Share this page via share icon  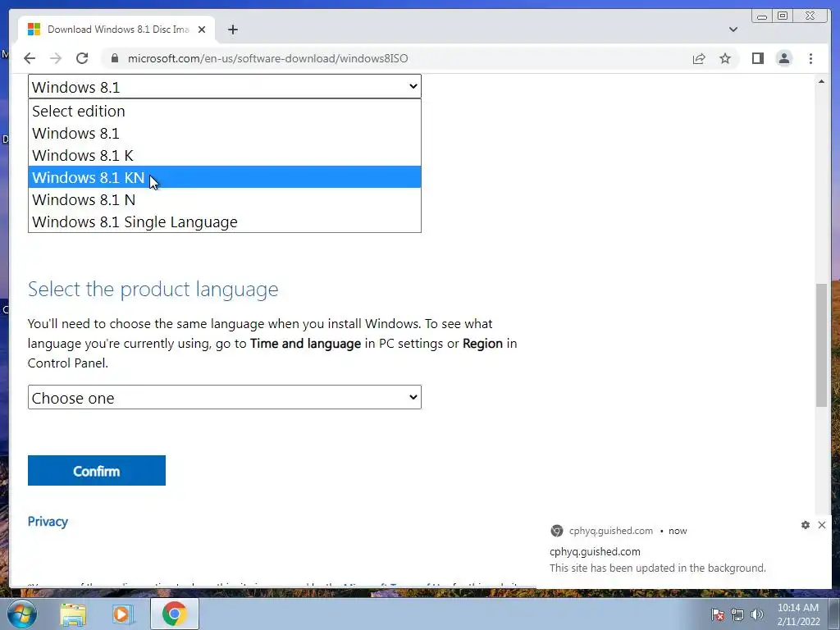click(699, 58)
